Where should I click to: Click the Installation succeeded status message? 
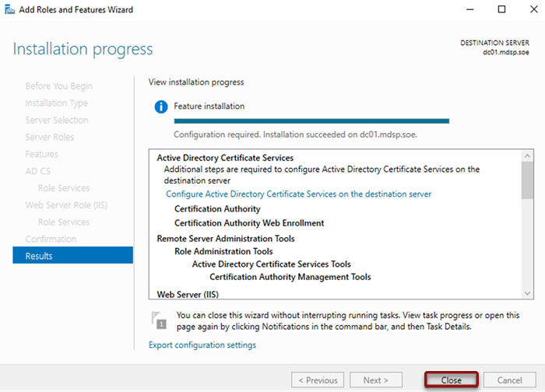(x=295, y=135)
